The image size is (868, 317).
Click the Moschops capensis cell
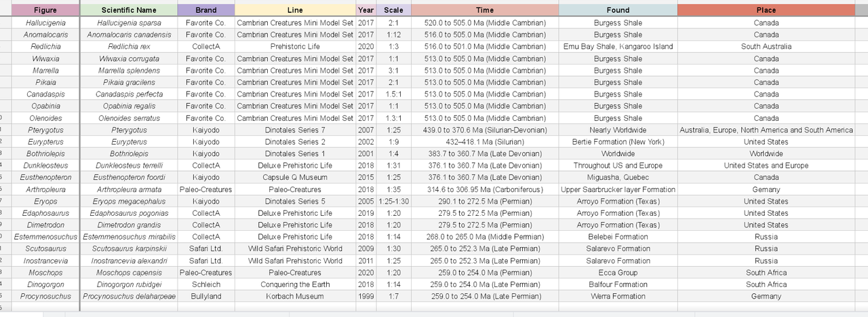point(129,272)
